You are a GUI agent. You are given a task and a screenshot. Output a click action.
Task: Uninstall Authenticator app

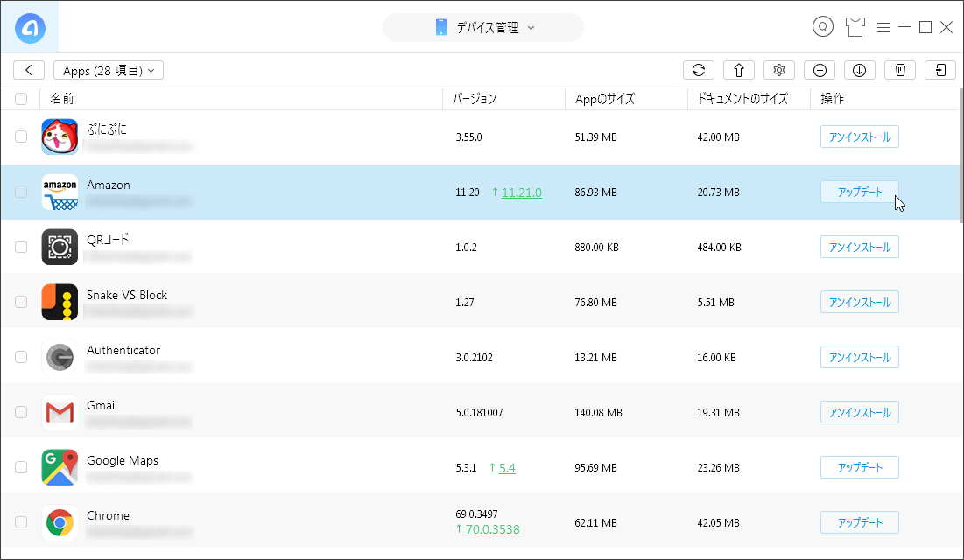[x=860, y=356]
